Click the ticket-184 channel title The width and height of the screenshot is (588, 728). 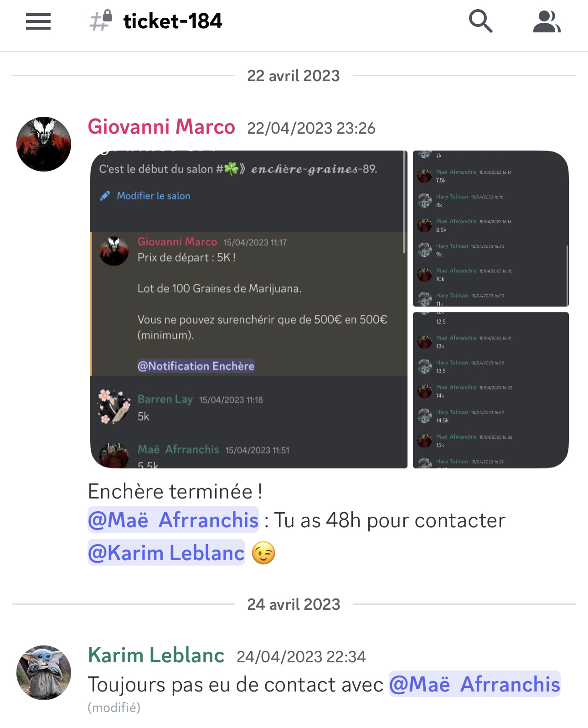tap(173, 21)
